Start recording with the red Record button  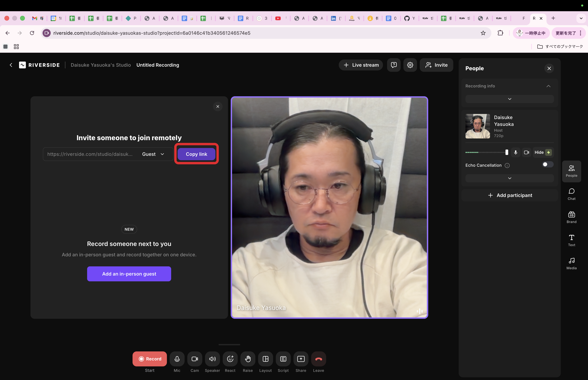point(150,359)
